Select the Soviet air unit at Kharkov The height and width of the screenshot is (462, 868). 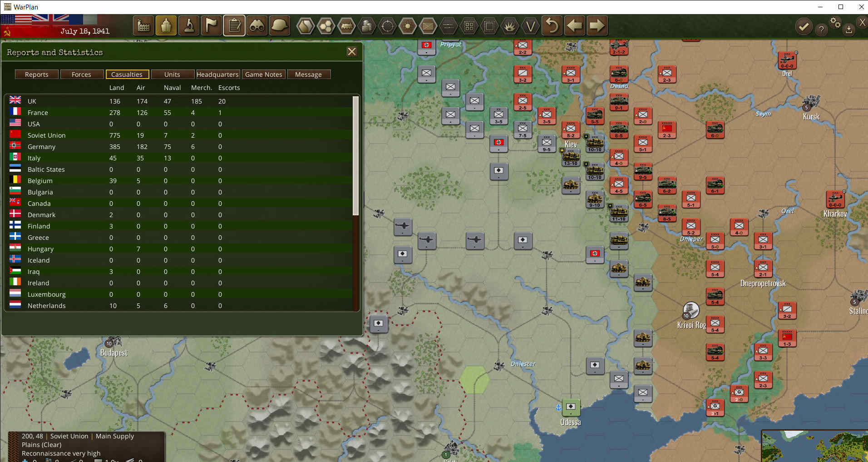835,199
